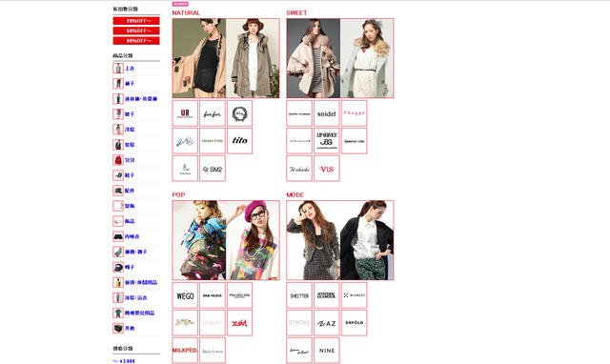Screen dimensions: 610x364
Task: Click the SM2 brand logo
Action: (x=213, y=169)
